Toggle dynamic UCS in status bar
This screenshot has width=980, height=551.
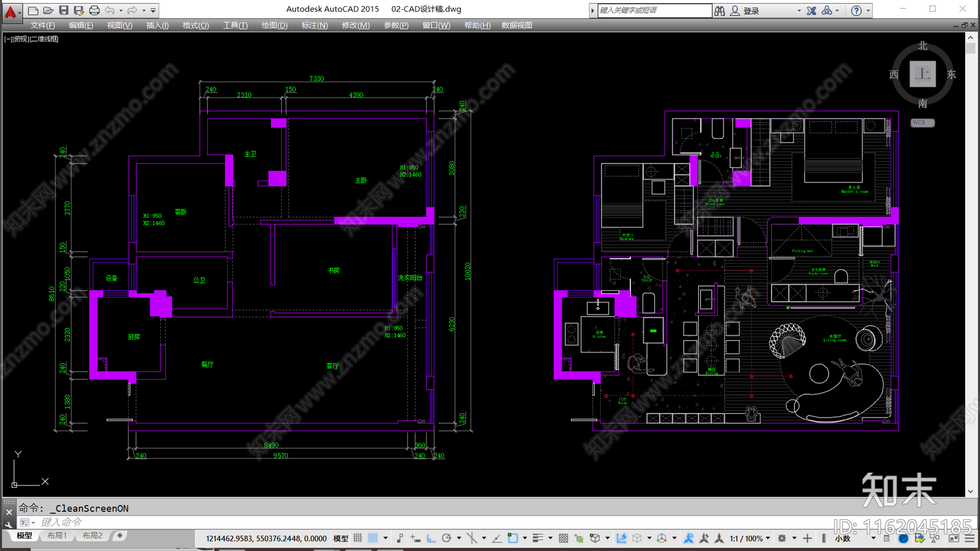click(x=621, y=538)
